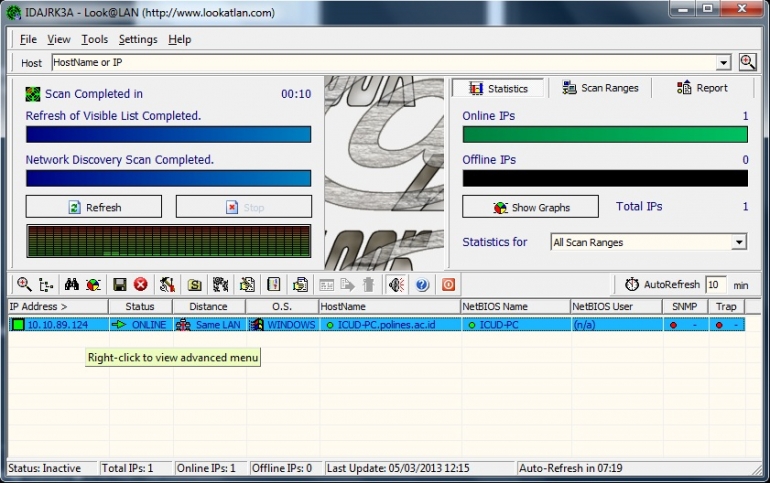Click the Refresh button
770x483 pixels.
[93, 207]
